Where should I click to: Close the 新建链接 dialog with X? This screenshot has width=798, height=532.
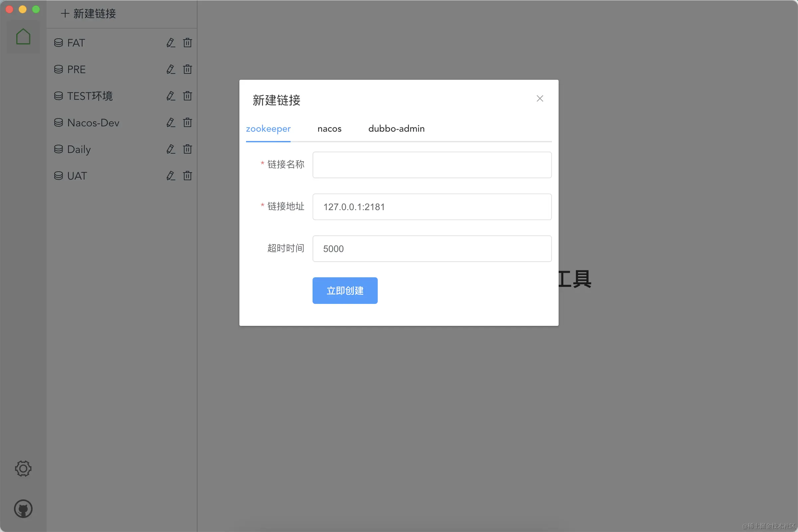pos(539,98)
